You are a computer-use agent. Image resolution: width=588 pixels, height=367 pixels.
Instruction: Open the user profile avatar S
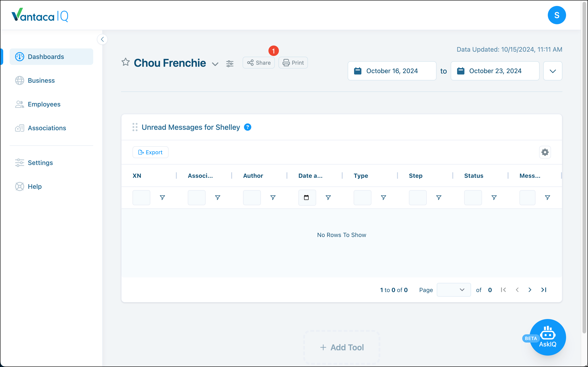[557, 15]
